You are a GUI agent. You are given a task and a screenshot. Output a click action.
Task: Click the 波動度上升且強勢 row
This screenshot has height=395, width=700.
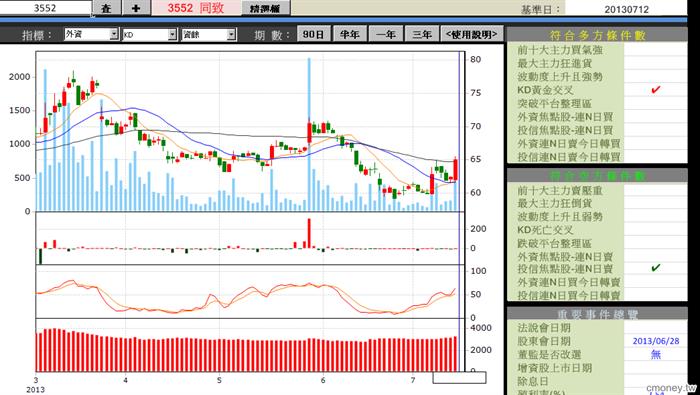(597, 77)
